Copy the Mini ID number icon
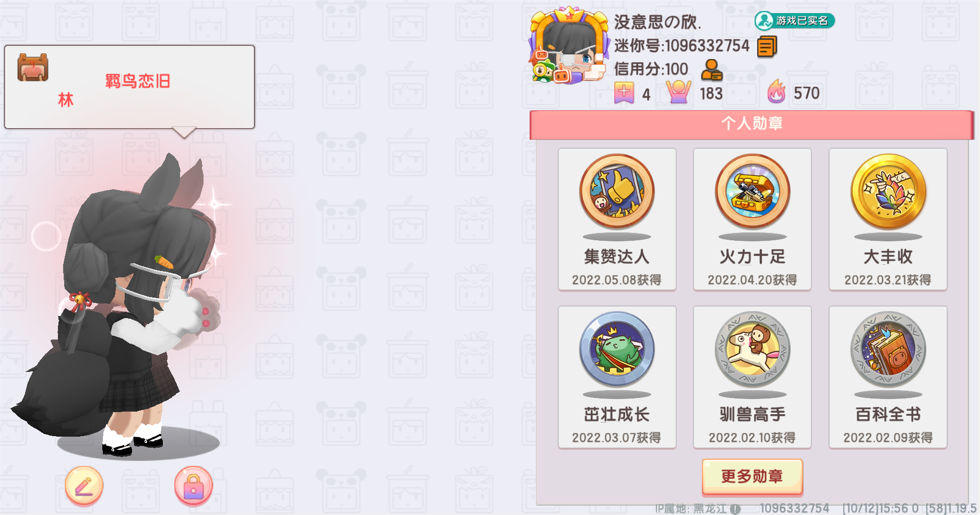 pos(767,46)
